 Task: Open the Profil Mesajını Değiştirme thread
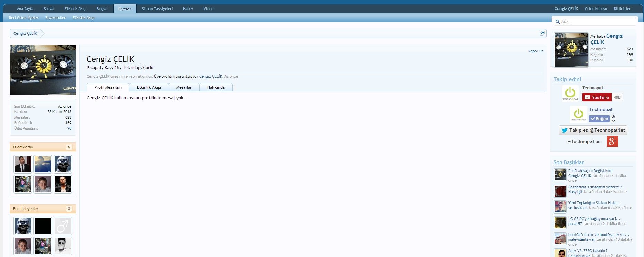click(x=590, y=171)
